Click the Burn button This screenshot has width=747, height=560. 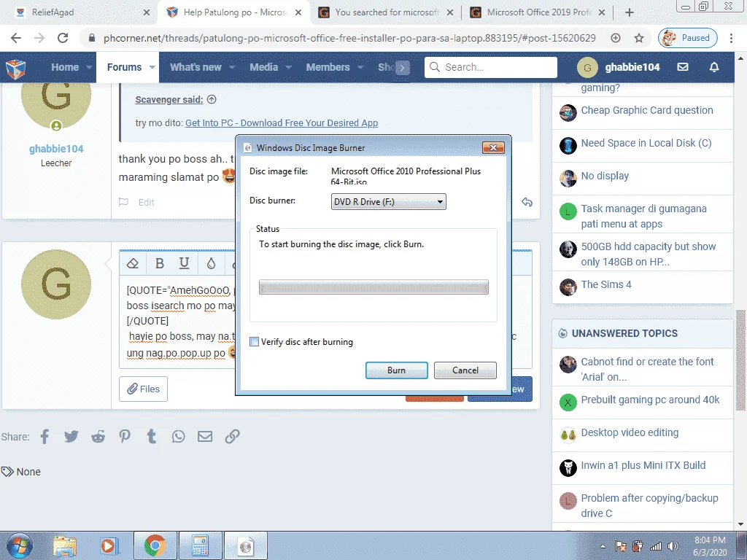point(396,370)
